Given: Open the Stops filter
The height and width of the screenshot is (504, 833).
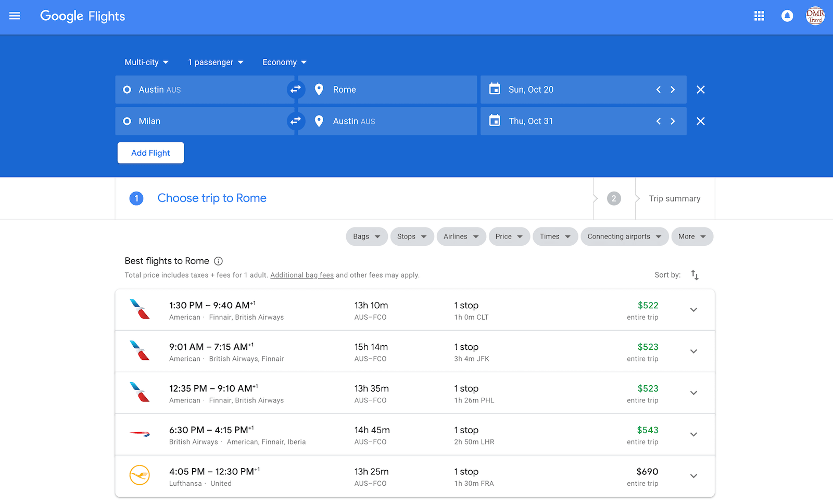Looking at the screenshot, I should click(412, 236).
